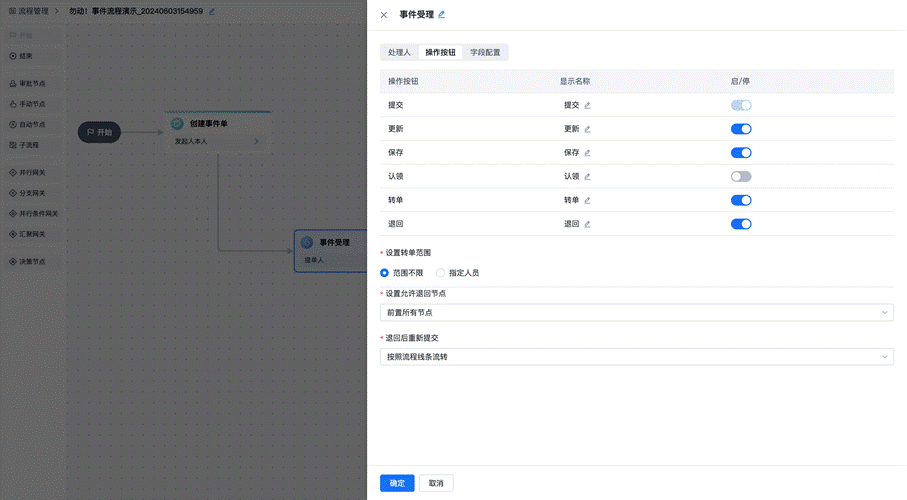Select 自动节点 in the palette
This screenshot has width=907, height=500.
[x=27, y=124]
